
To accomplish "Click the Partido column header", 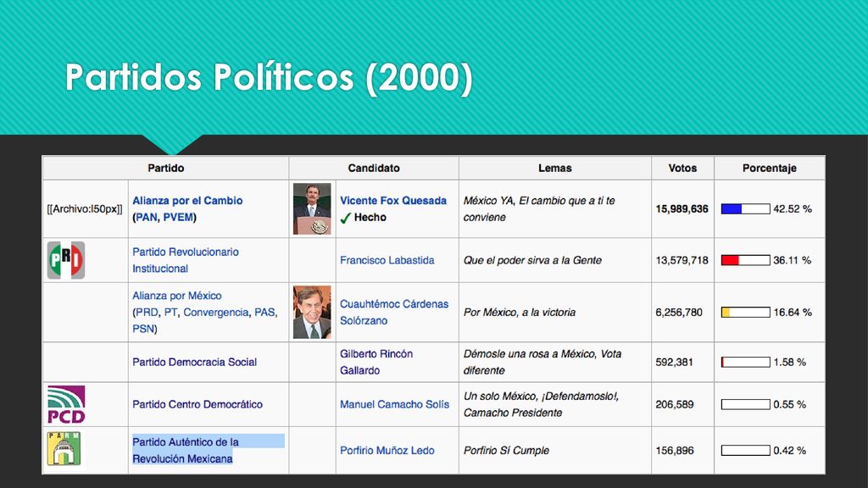I will [165, 169].
